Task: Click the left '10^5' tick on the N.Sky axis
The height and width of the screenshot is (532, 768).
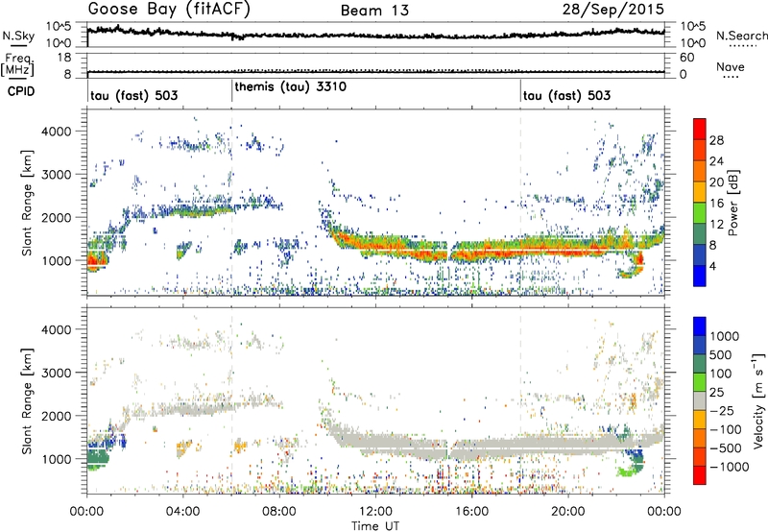Action: 59,26
